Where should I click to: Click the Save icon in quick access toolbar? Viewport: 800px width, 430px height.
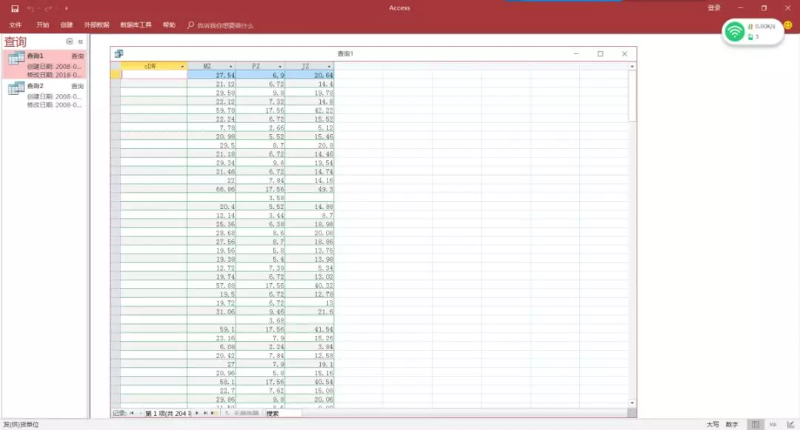point(15,9)
